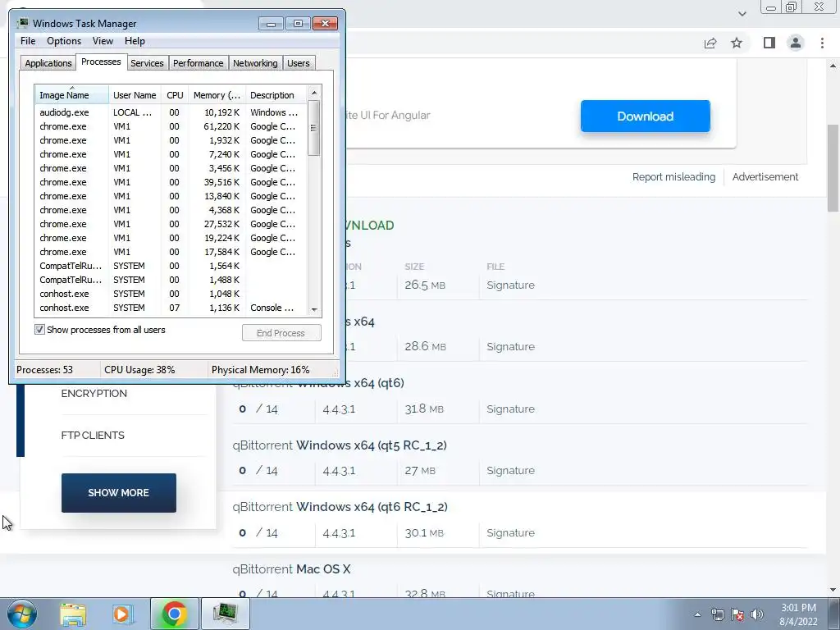Viewport: 840px width, 630px height.
Task: Click process list scroll up arrow
Action: [x=314, y=93]
